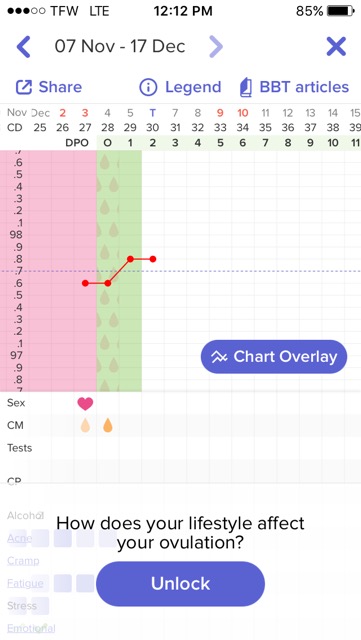Viewport: 361px width, 640px height.
Task: Select today column marked T
Action: (x=152, y=113)
